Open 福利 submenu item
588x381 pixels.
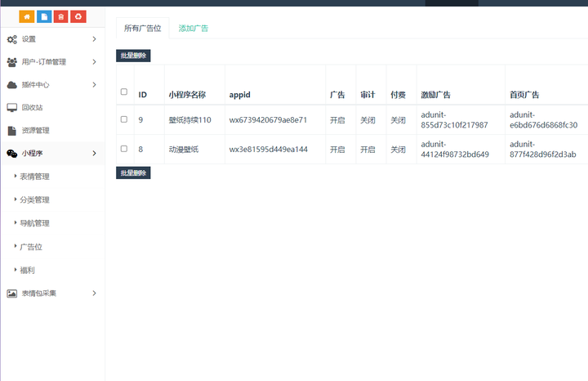[27, 271]
